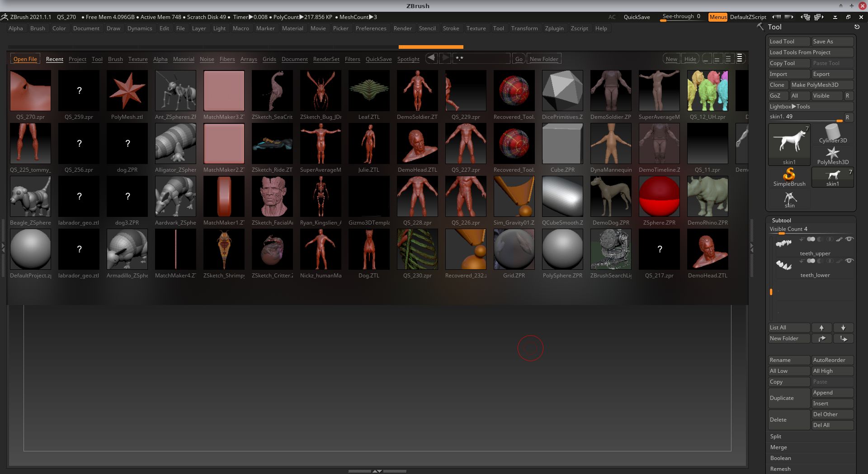Image resolution: width=868 pixels, height=474 pixels.
Task: Set teeth_upper to union boolean mode
Action: pyautogui.click(x=811, y=239)
